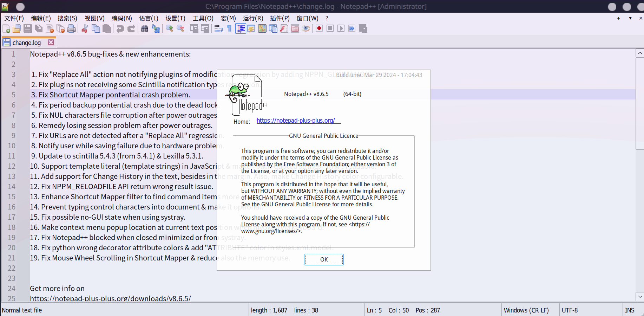
Task: Click the Save file floppy icon
Action: [28, 28]
